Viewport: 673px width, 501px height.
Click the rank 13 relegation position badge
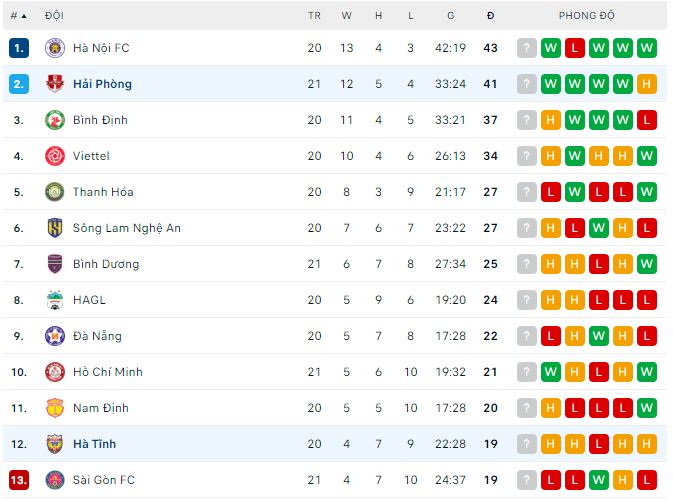(x=19, y=480)
